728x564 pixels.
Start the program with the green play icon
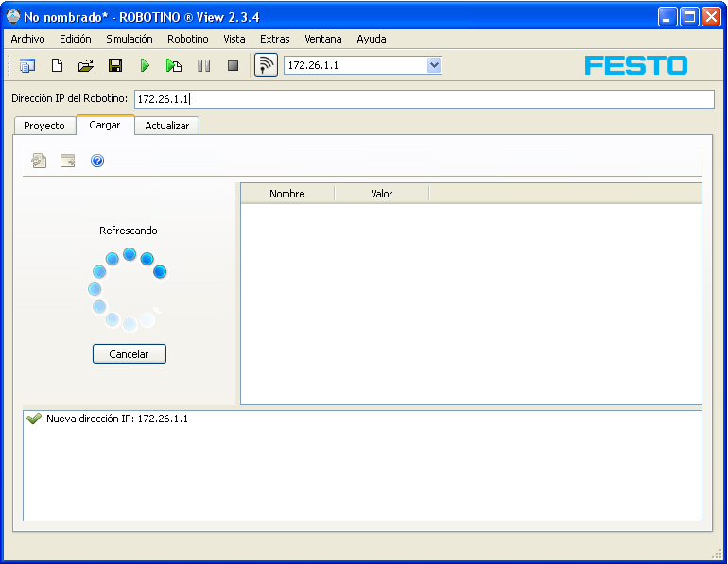click(145, 65)
